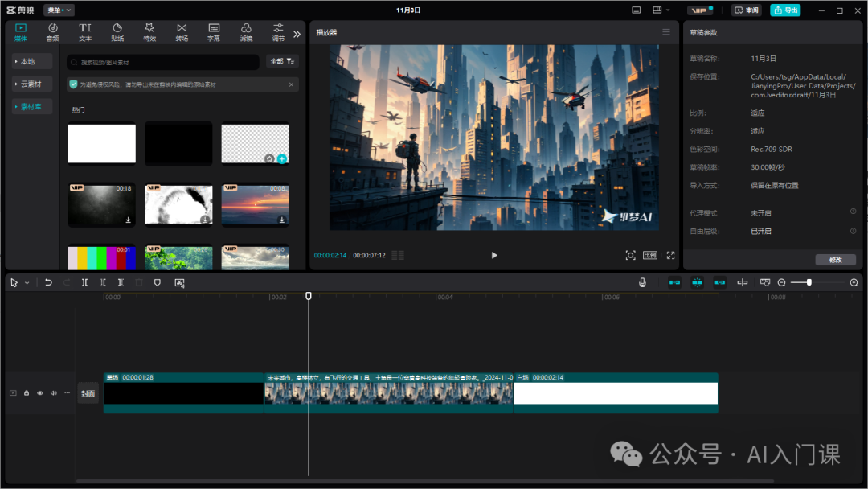The height and width of the screenshot is (489, 868).
Task: Zoom out the timeline with minus icon
Action: pos(782,282)
